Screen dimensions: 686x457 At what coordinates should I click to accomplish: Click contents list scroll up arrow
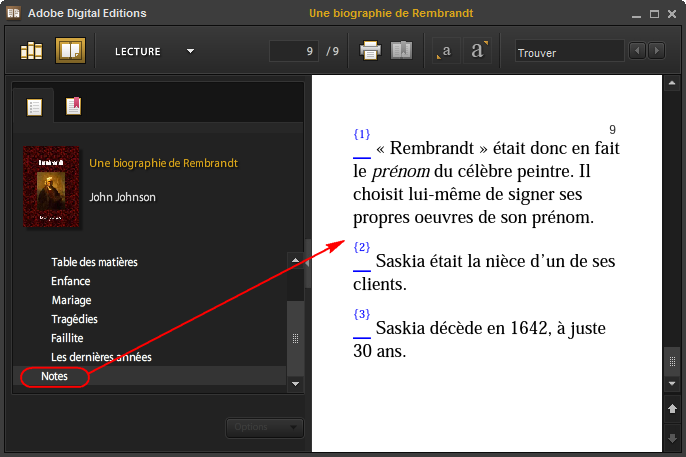pos(295,260)
